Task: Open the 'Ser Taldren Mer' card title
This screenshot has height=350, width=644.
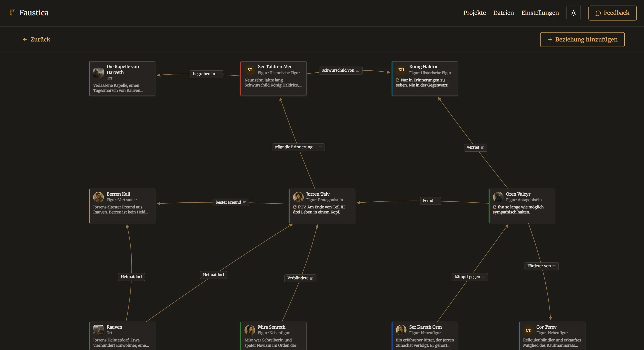Action: 275,67
